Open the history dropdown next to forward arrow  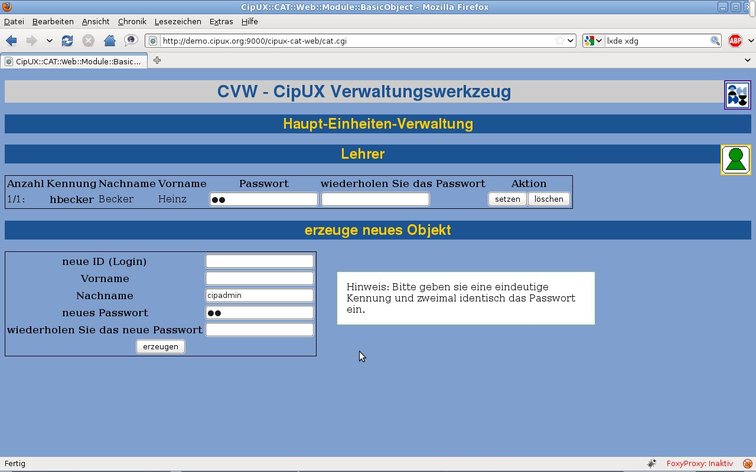tap(49, 41)
